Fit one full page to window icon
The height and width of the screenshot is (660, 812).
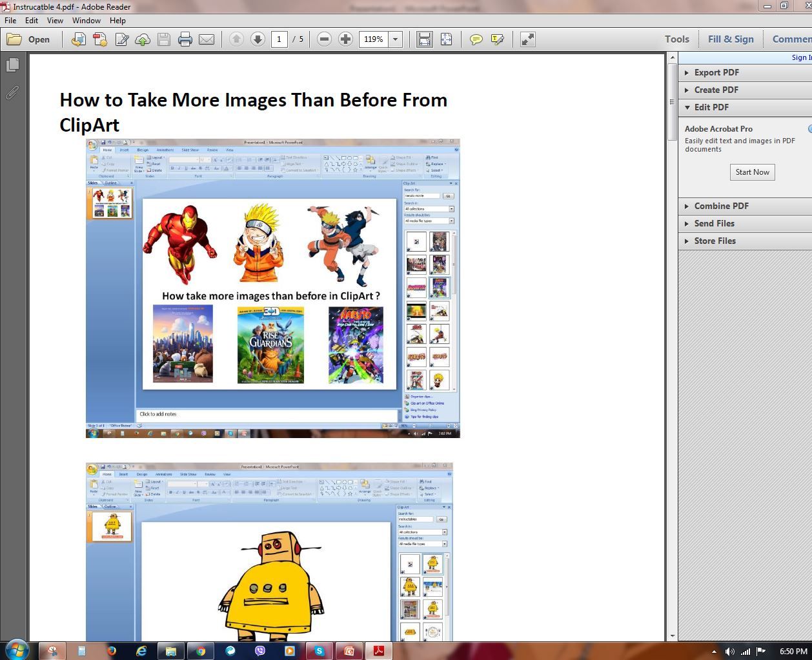(x=446, y=39)
